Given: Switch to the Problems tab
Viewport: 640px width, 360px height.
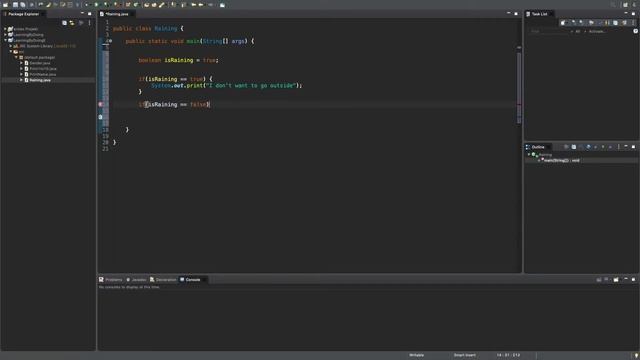Looking at the screenshot, I should click(111, 280).
